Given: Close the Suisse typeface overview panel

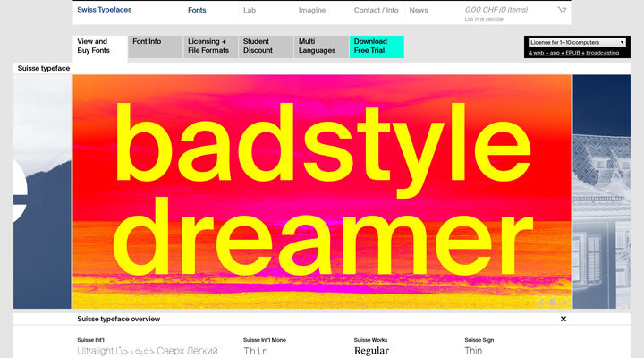Looking at the screenshot, I should (563, 319).
